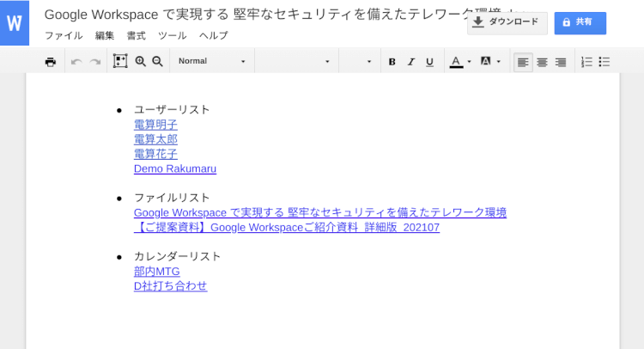Open the font size dropdown
644x349 pixels.
(360, 61)
